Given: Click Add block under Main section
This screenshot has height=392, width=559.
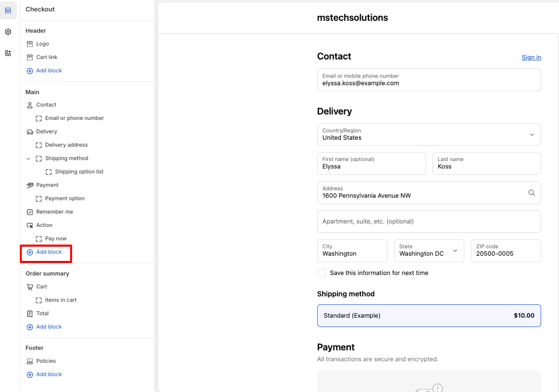Looking at the screenshot, I should click(49, 252).
